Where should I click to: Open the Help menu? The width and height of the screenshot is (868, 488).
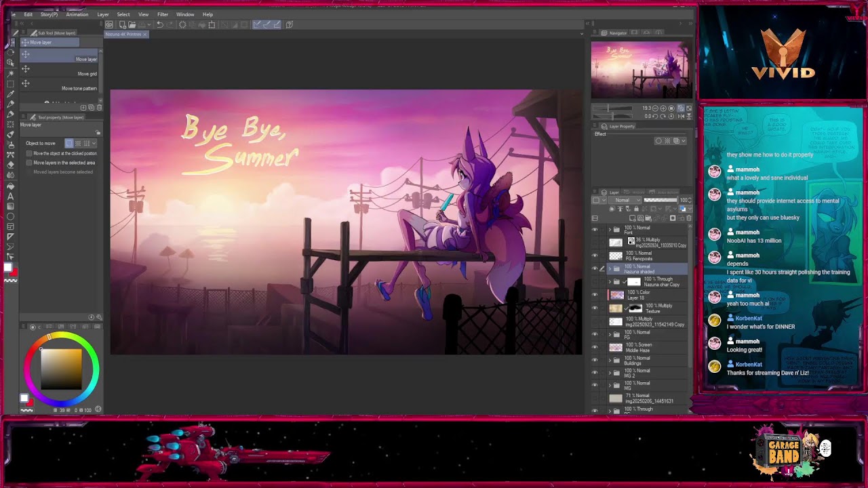point(208,14)
